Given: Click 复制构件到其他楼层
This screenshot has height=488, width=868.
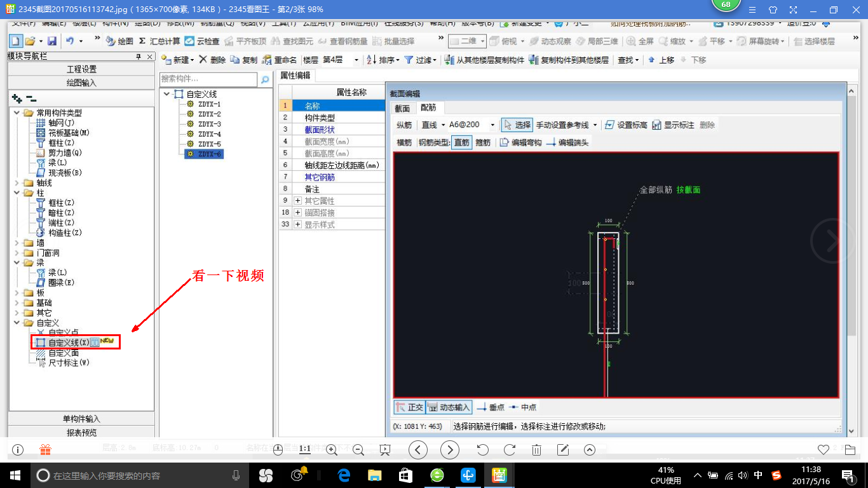Looking at the screenshot, I should coord(568,60).
